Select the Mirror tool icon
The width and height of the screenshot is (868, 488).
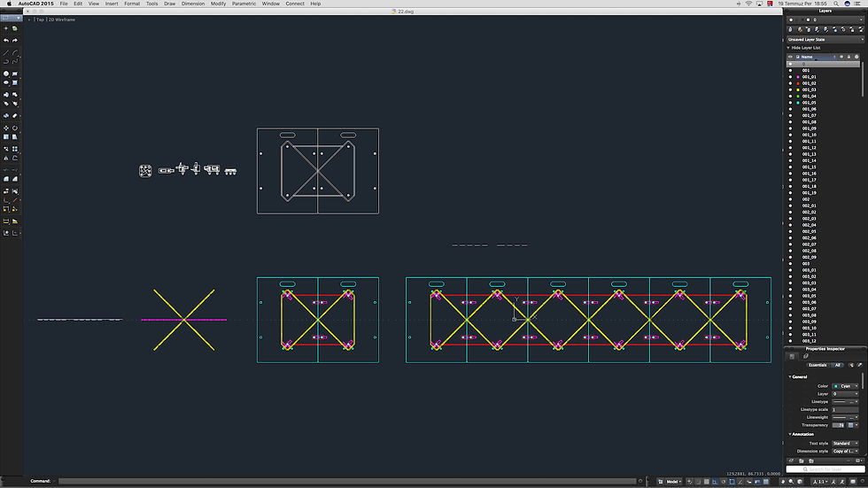(6, 158)
